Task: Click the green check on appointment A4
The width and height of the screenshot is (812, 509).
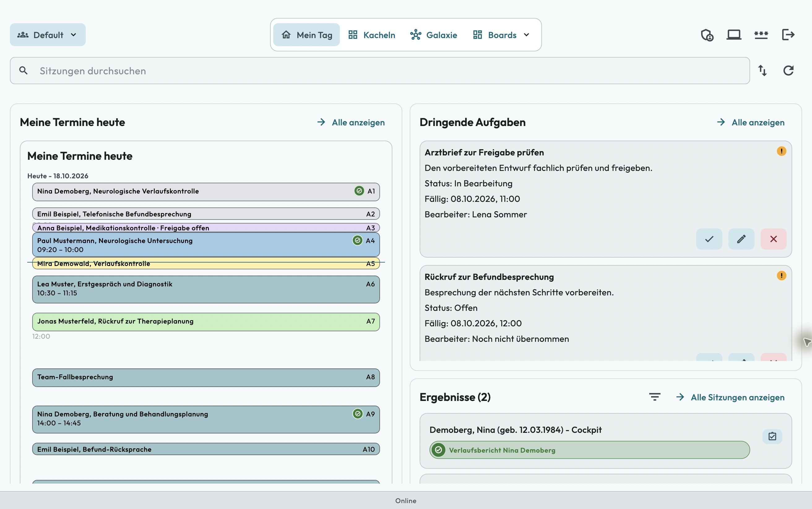Action: click(x=357, y=240)
